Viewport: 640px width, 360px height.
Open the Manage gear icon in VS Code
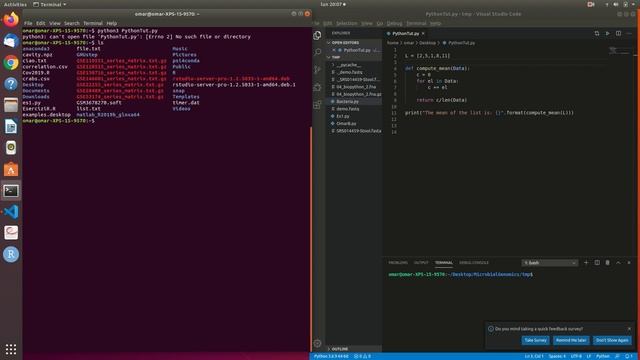[318, 343]
